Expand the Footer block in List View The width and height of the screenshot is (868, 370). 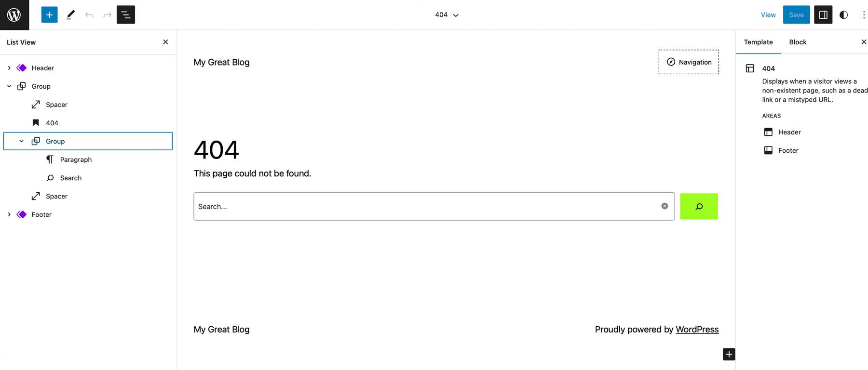pos(8,214)
